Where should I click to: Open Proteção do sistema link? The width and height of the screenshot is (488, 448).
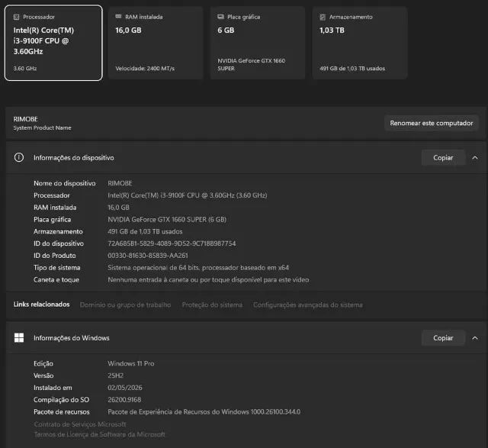click(212, 305)
